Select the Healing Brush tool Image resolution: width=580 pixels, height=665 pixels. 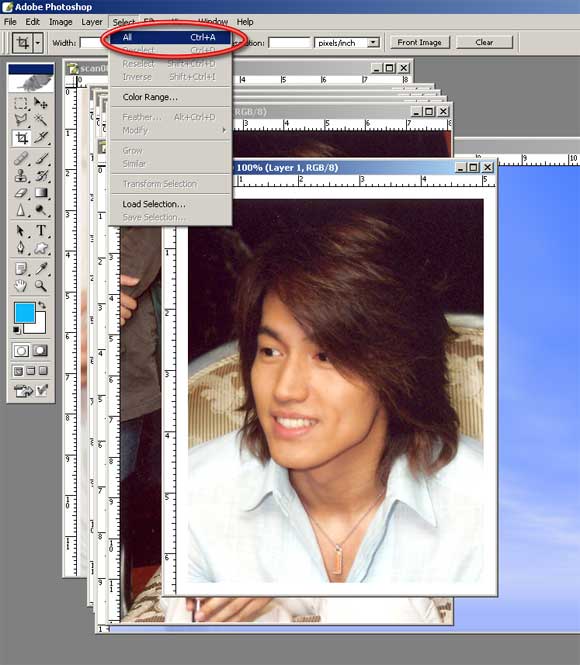(20, 159)
